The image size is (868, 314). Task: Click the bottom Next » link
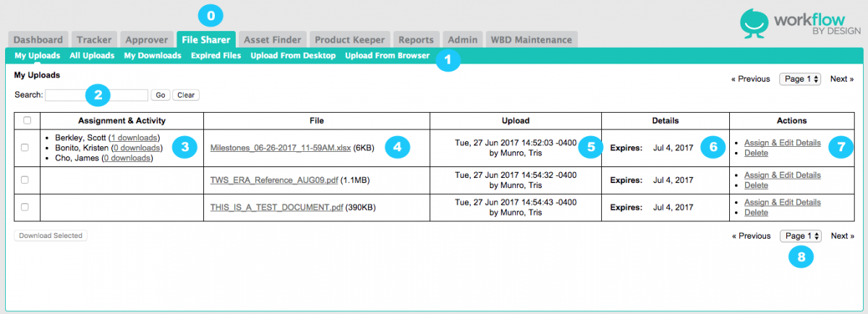842,236
